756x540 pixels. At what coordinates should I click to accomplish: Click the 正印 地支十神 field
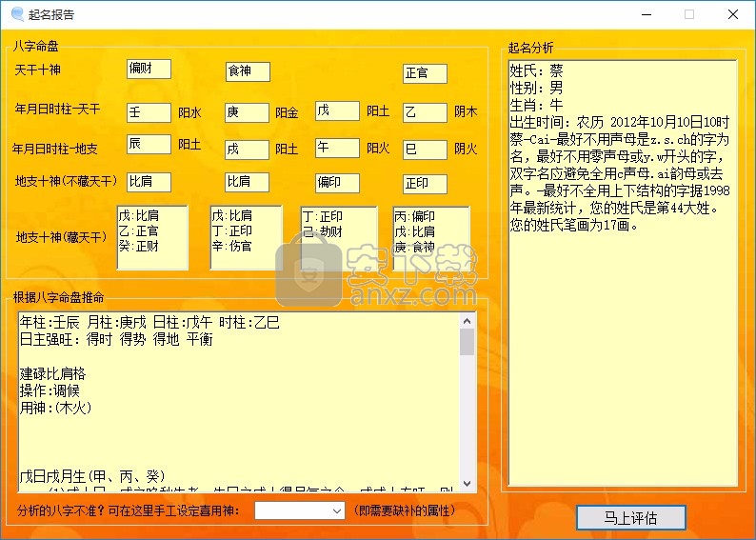425,184
